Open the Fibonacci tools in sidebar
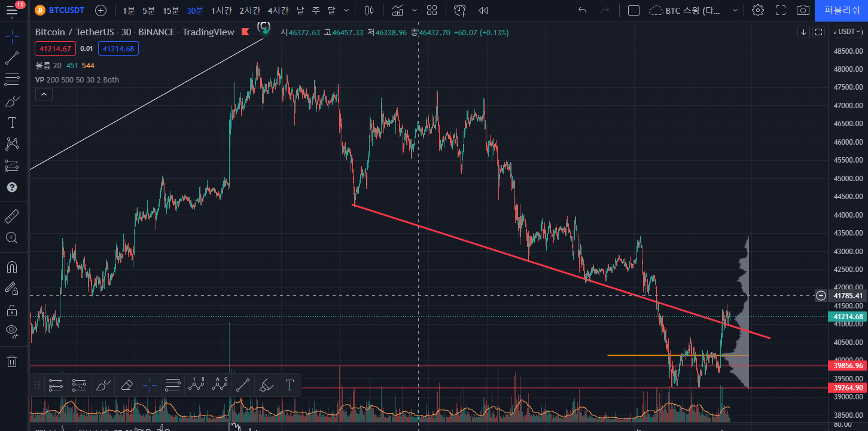This screenshot has width=868, height=431. click(12, 80)
